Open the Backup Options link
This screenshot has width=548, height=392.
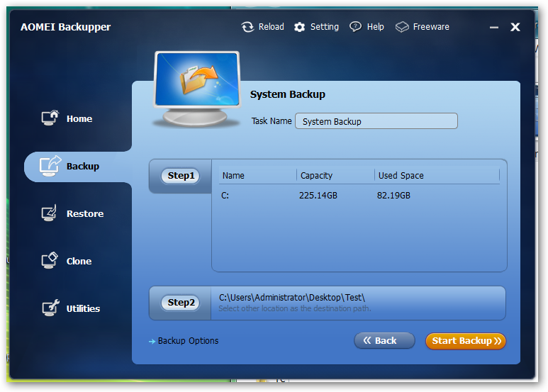[x=188, y=341]
